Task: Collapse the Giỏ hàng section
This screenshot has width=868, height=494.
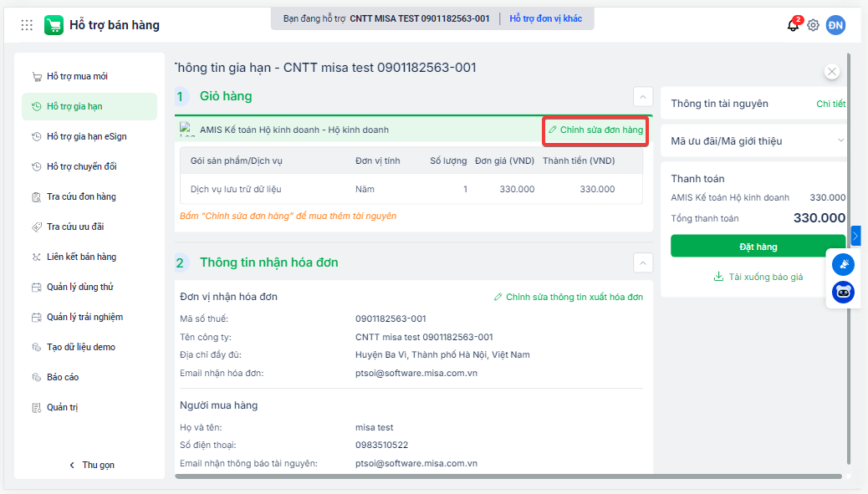Action: 643,97
